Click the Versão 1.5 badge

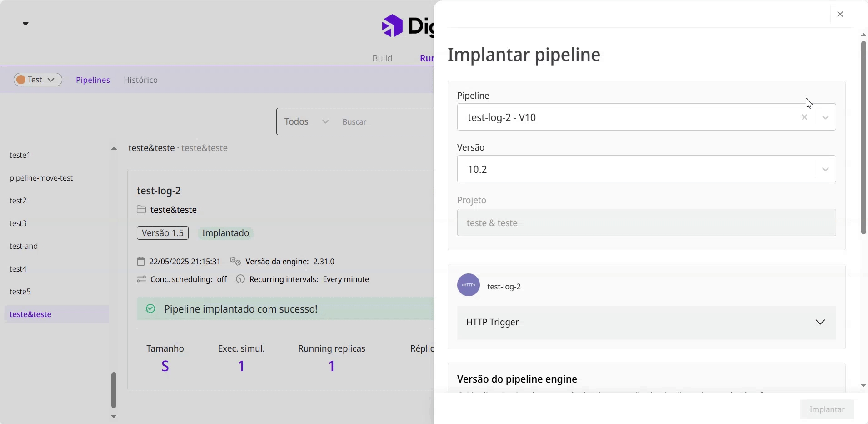point(163,233)
